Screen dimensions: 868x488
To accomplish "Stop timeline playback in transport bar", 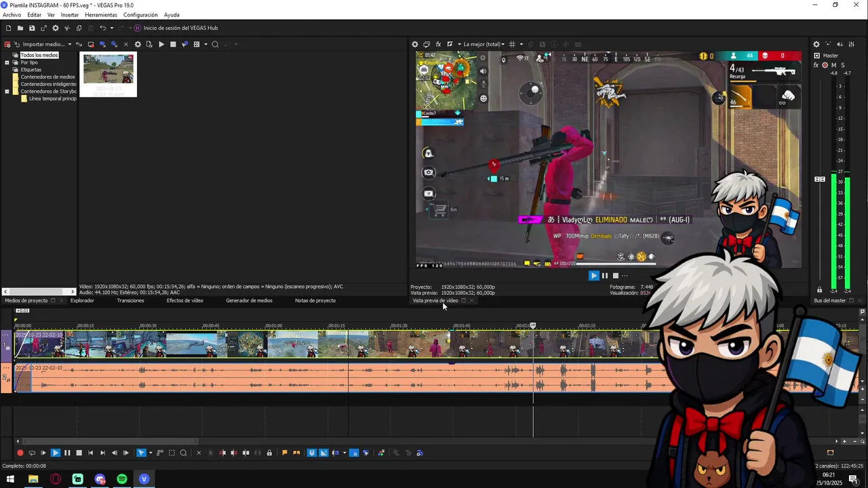I will point(79,453).
